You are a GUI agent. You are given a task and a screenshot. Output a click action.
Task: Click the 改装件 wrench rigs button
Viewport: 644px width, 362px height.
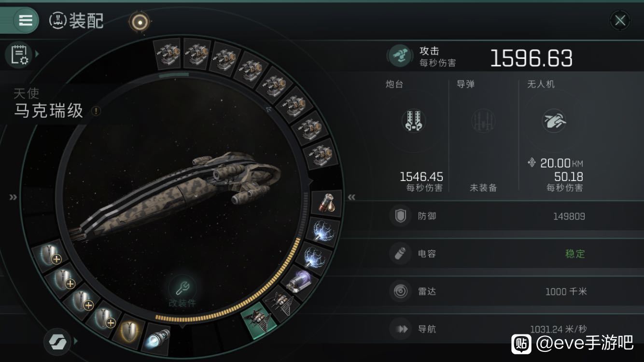(x=182, y=291)
